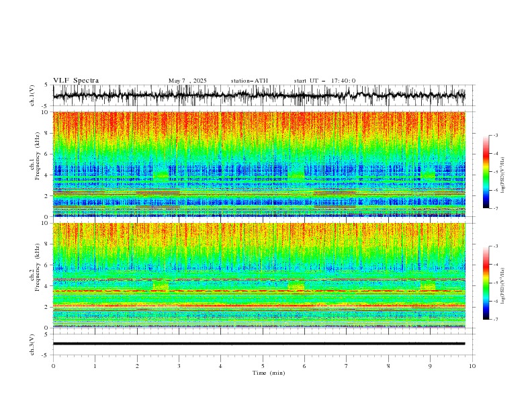Click the time axis tick label "10"

click(472, 366)
